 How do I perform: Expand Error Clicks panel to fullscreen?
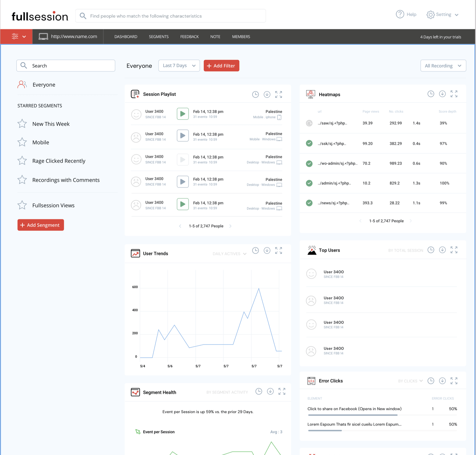(454, 381)
